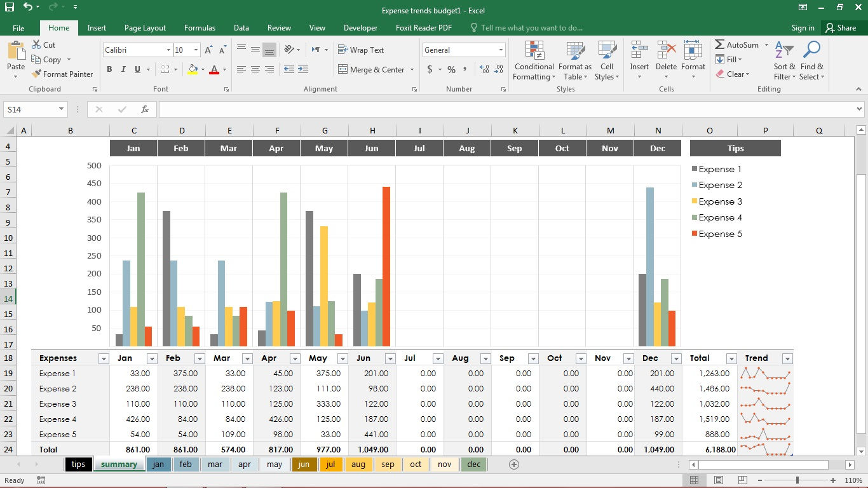This screenshot has height=488, width=868.
Task: Open the jul sheet tab
Action: tap(331, 464)
